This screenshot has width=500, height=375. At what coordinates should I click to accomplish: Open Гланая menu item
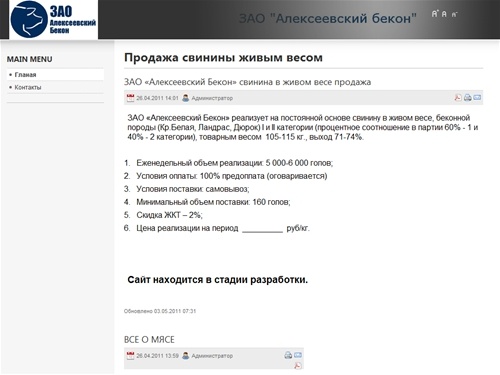tap(55, 75)
